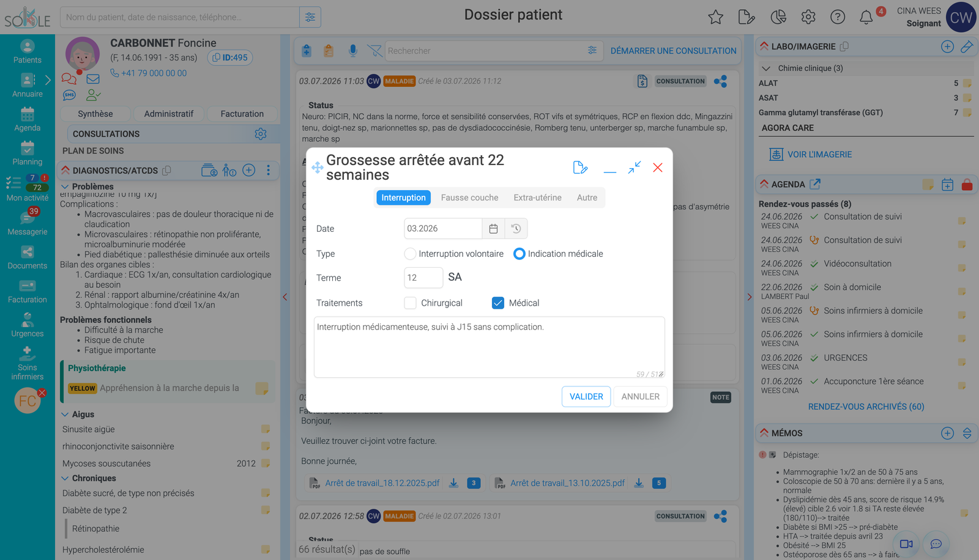Screen dimensions: 979x560
Task: Click the microphone dictation icon
Action: 352,51
